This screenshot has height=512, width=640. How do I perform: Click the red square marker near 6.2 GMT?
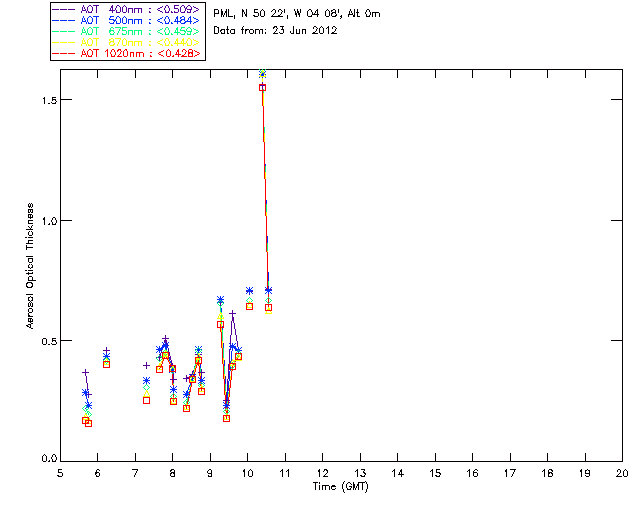click(107, 364)
